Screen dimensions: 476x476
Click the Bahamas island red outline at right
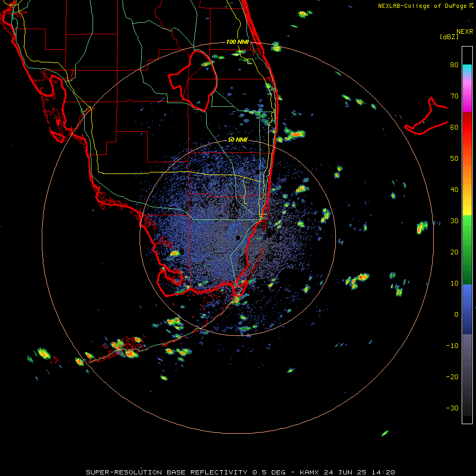[426, 116]
